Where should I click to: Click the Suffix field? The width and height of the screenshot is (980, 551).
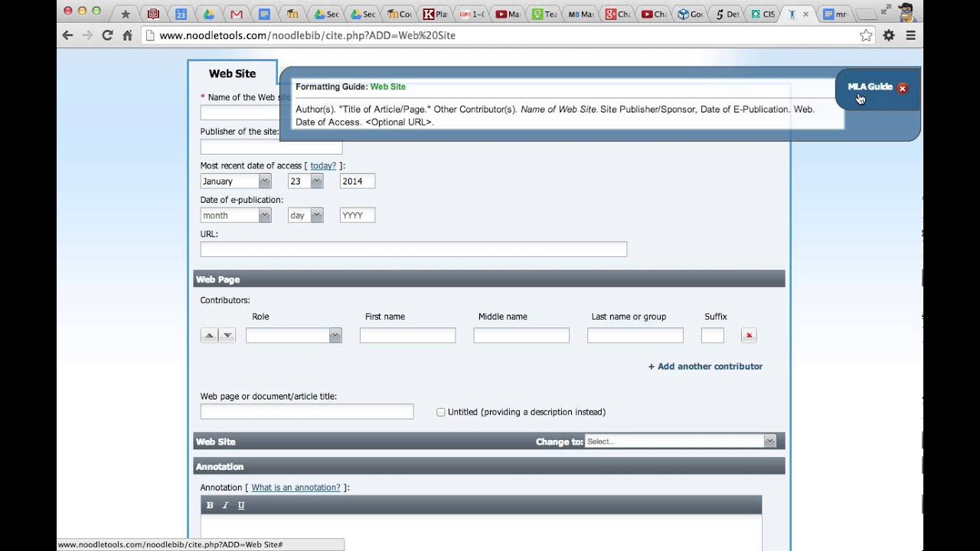click(x=713, y=335)
